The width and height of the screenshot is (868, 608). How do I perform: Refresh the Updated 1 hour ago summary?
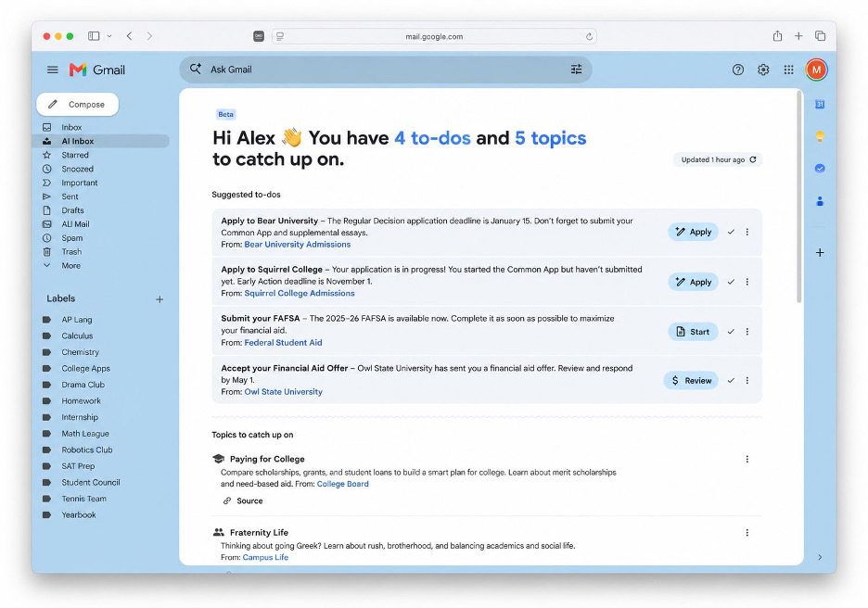[753, 159]
